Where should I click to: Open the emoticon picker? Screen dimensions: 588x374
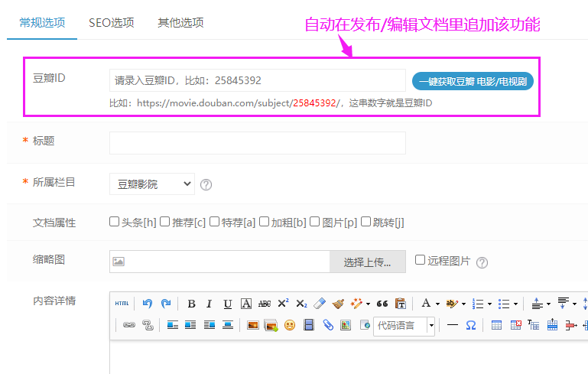[290, 325]
